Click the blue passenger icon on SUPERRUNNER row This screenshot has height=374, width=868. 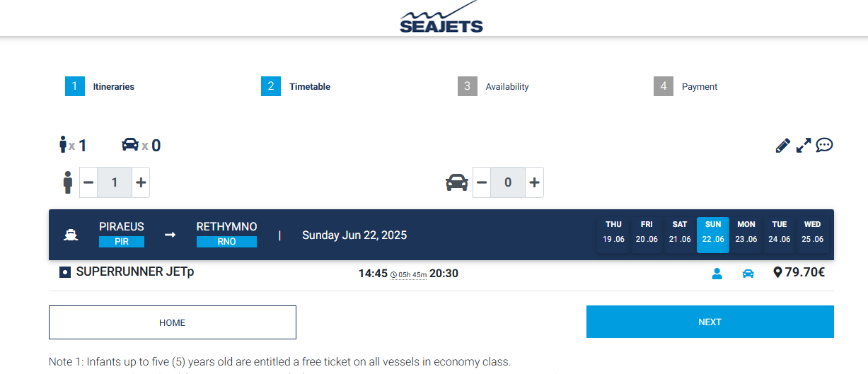click(x=717, y=274)
